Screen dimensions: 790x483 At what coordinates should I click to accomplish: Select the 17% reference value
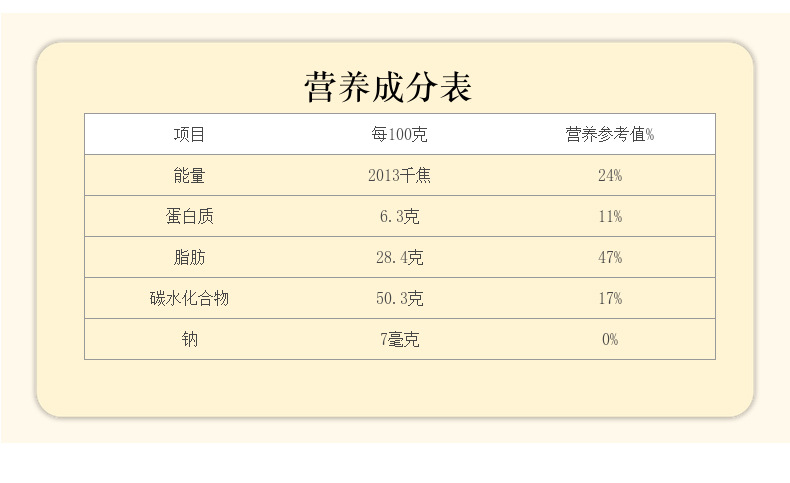coord(610,299)
